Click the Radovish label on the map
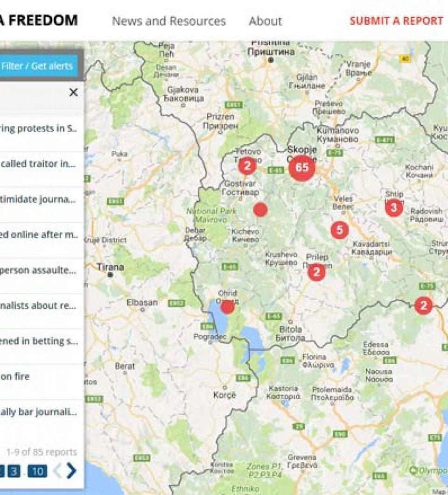Screen dimensions: 448x495 (427, 215)
